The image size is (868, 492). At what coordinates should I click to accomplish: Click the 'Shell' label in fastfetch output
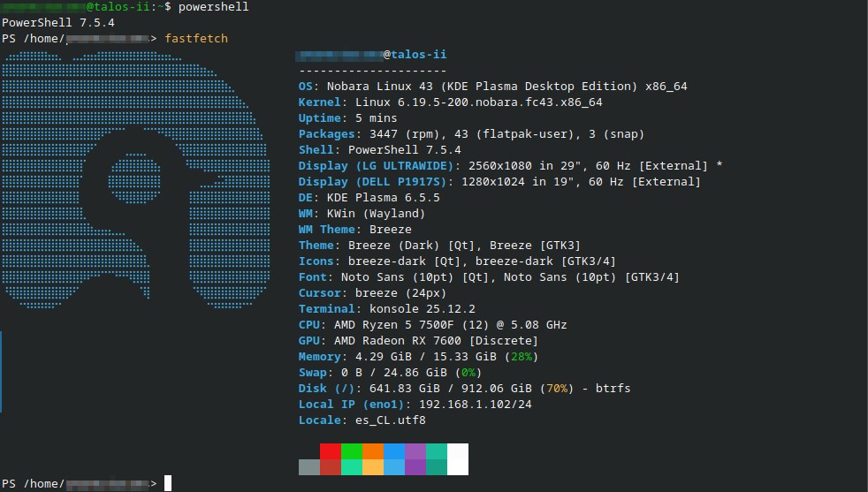click(316, 150)
